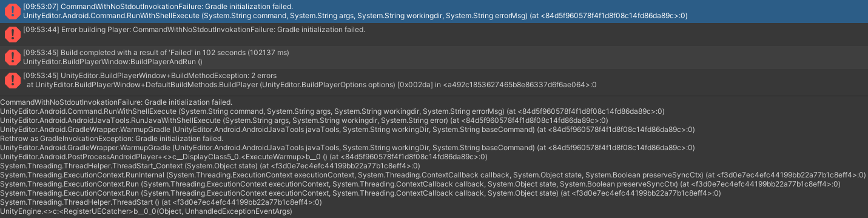The width and height of the screenshot is (868, 218).
Task: Click the error icon of the 09:53:07 log entry
Action: click(x=12, y=10)
